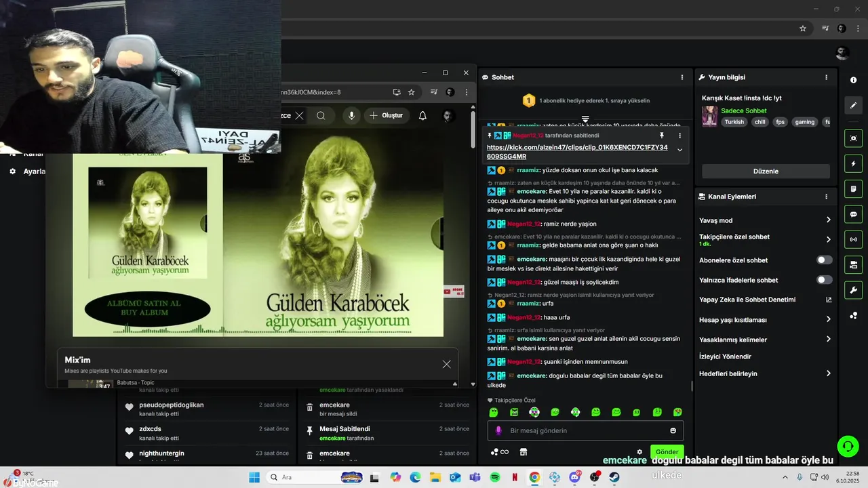The height and width of the screenshot is (488, 868).
Task: Click the Windows Start button
Action: (254, 477)
